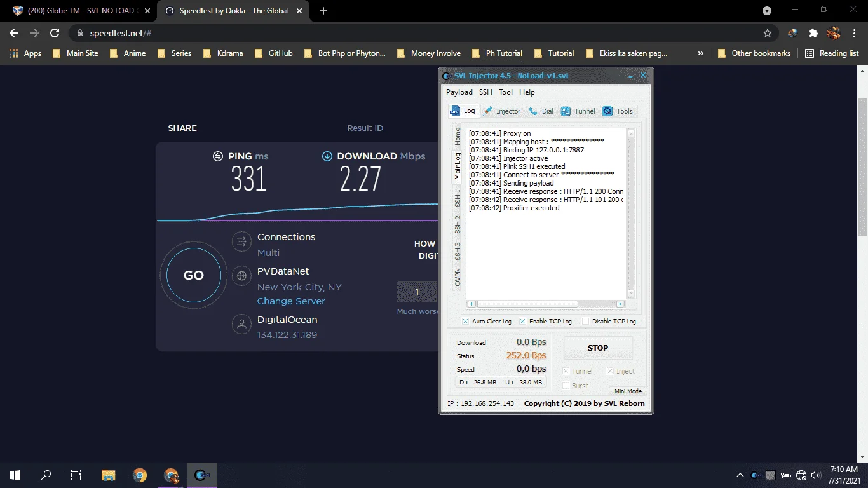The height and width of the screenshot is (488, 868).
Task: Switch to Chrome from the taskbar
Action: point(140,475)
